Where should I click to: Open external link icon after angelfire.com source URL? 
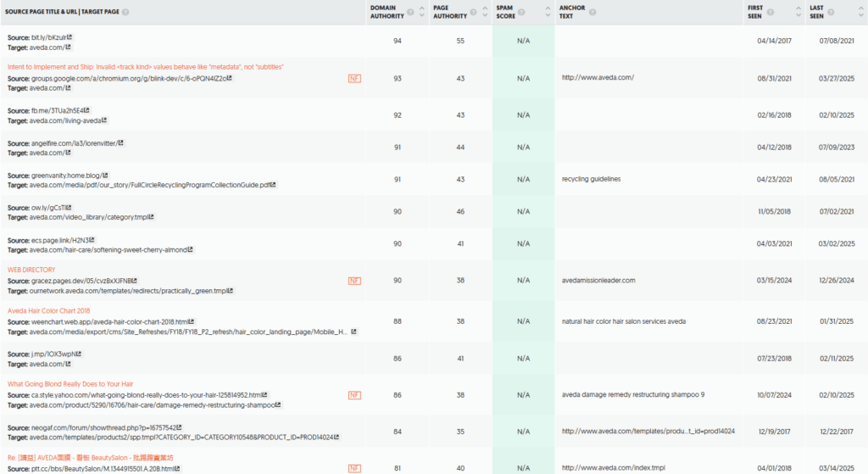coord(120,142)
